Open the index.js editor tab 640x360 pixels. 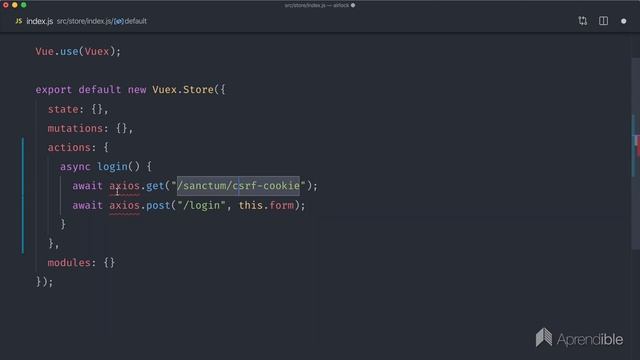pyautogui.click(x=40, y=21)
